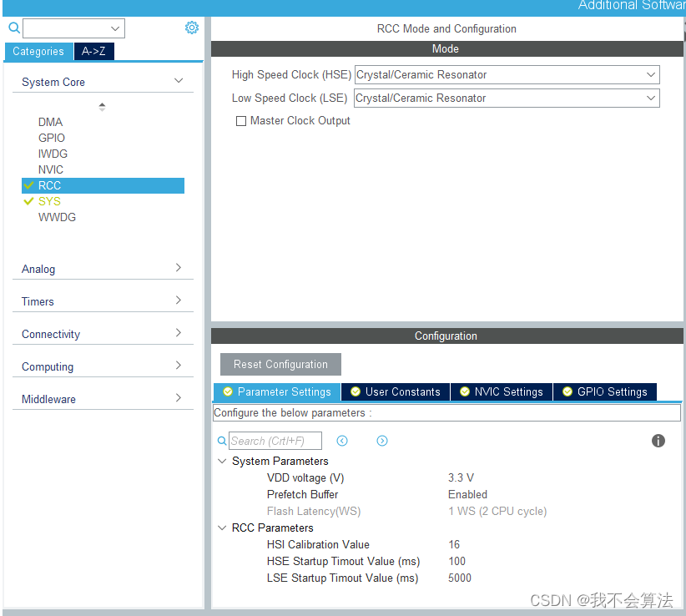Click the Prefetch Buffer Enabled value
This screenshot has width=686, height=616.
click(x=467, y=494)
